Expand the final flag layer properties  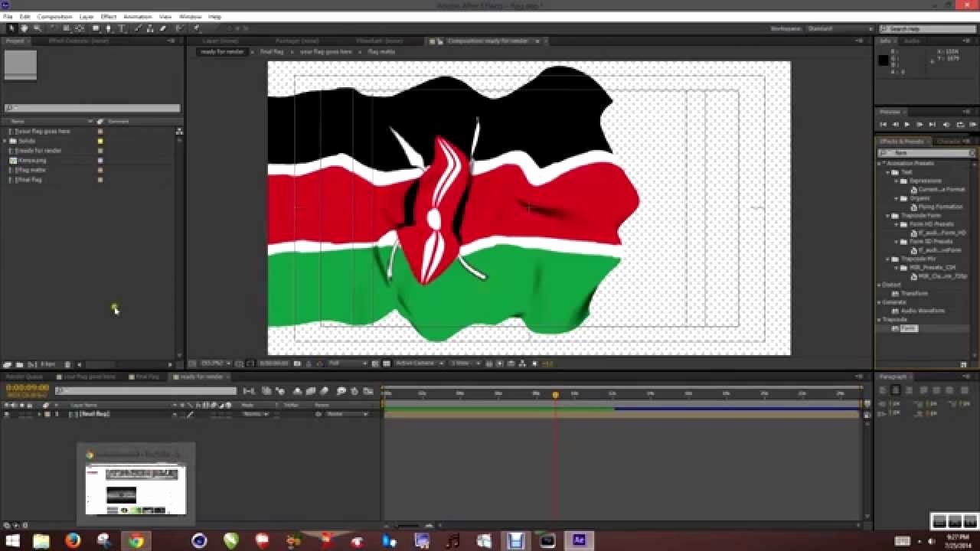click(x=40, y=414)
